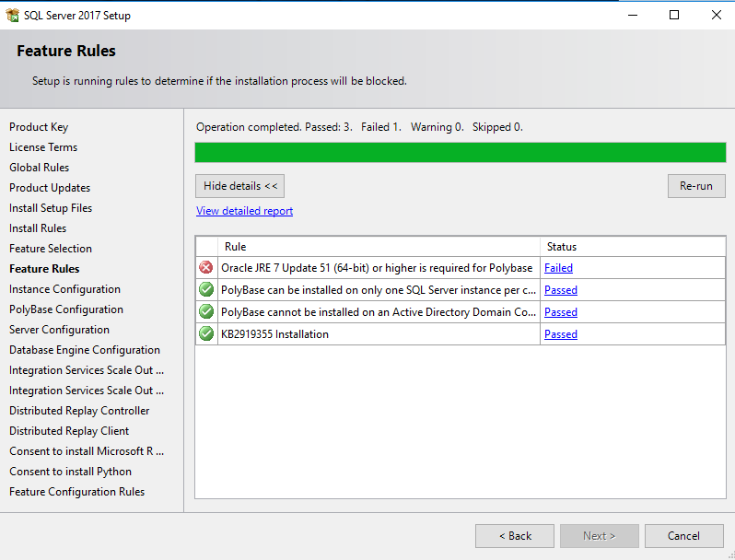Select Database Engine Configuration step

point(85,350)
